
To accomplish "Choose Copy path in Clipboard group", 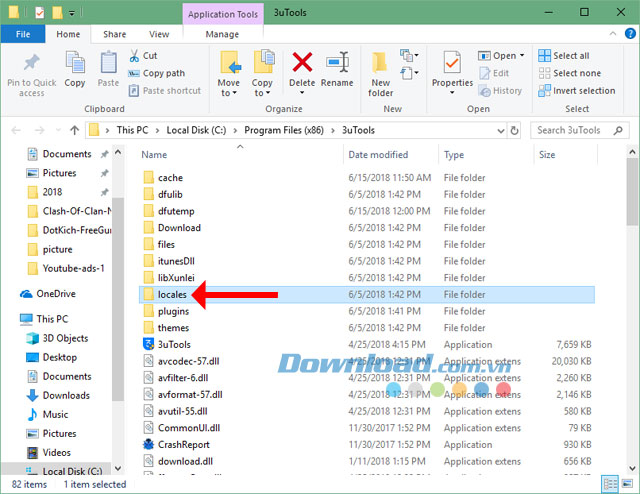I will point(156,73).
